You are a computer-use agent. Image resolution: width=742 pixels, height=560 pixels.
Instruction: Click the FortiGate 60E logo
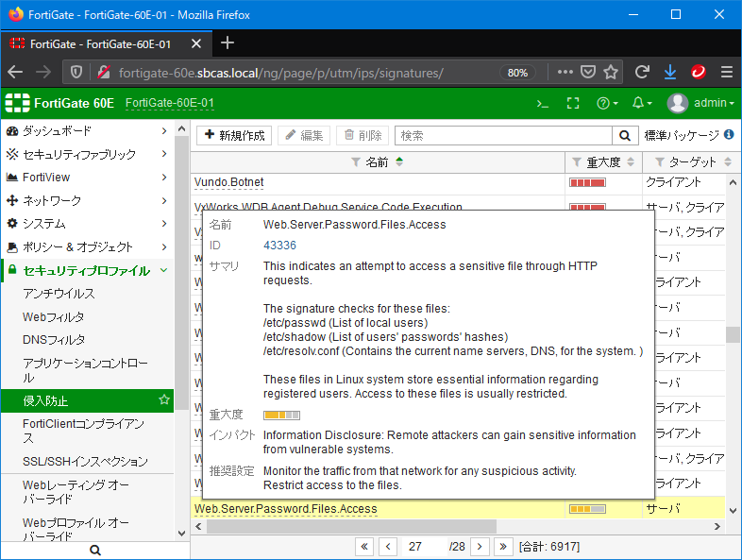pyautogui.click(x=59, y=103)
